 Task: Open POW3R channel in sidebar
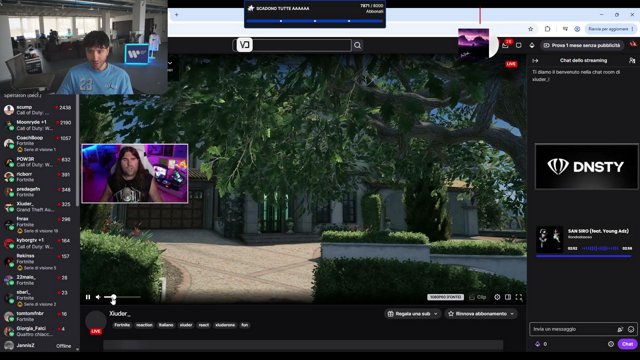38,162
